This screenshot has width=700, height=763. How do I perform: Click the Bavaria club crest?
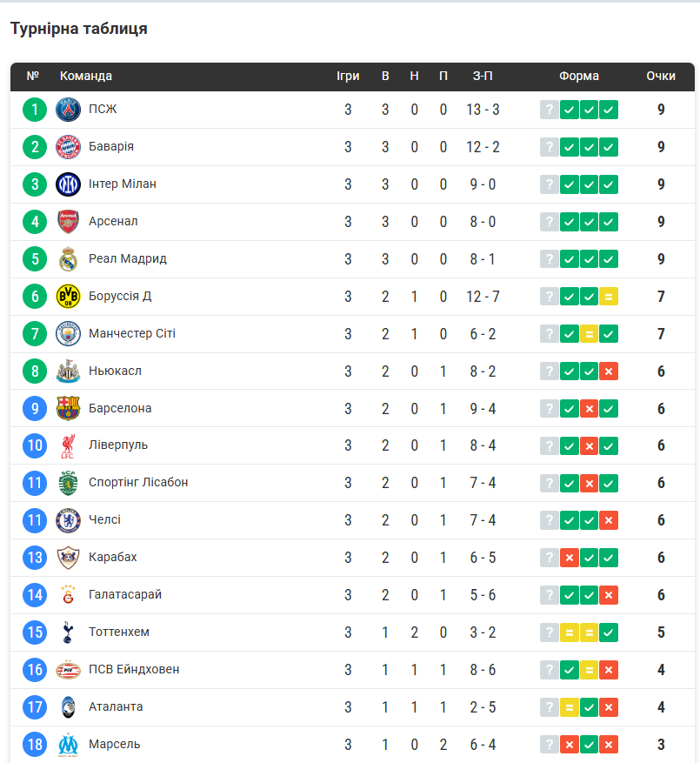tap(68, 147)
